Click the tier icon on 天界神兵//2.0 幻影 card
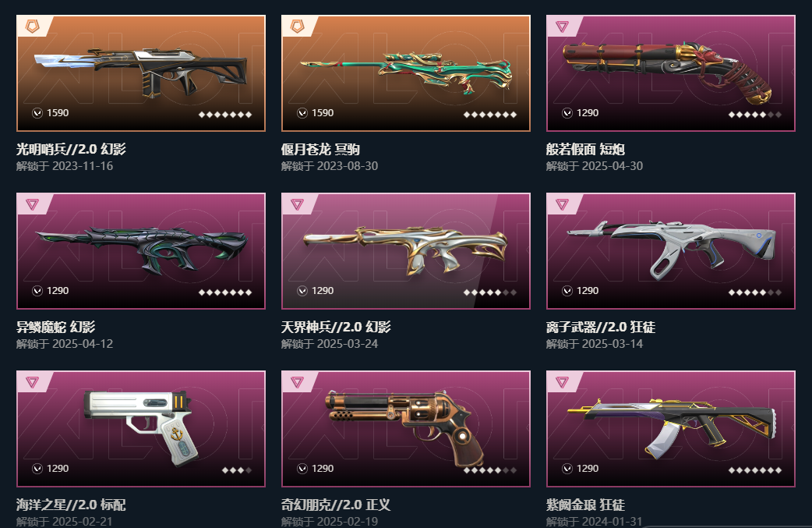 click(297, 204)
